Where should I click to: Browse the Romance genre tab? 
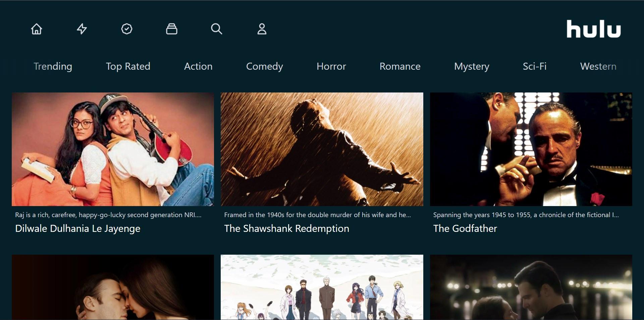400,66
